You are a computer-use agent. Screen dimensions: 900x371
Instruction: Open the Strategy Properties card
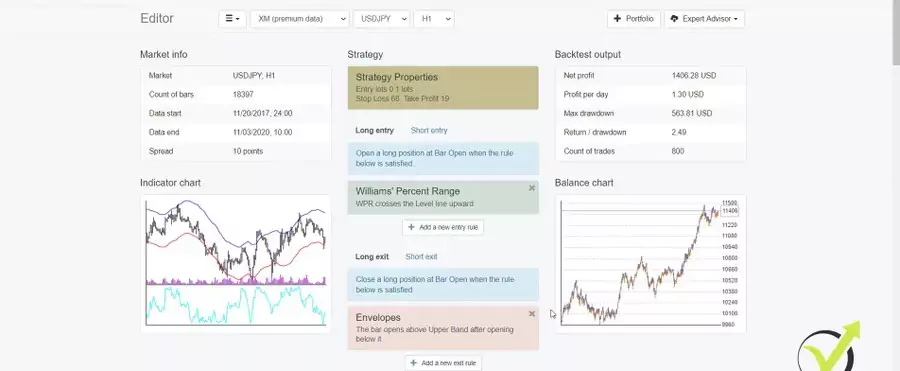tap(443, 88)
